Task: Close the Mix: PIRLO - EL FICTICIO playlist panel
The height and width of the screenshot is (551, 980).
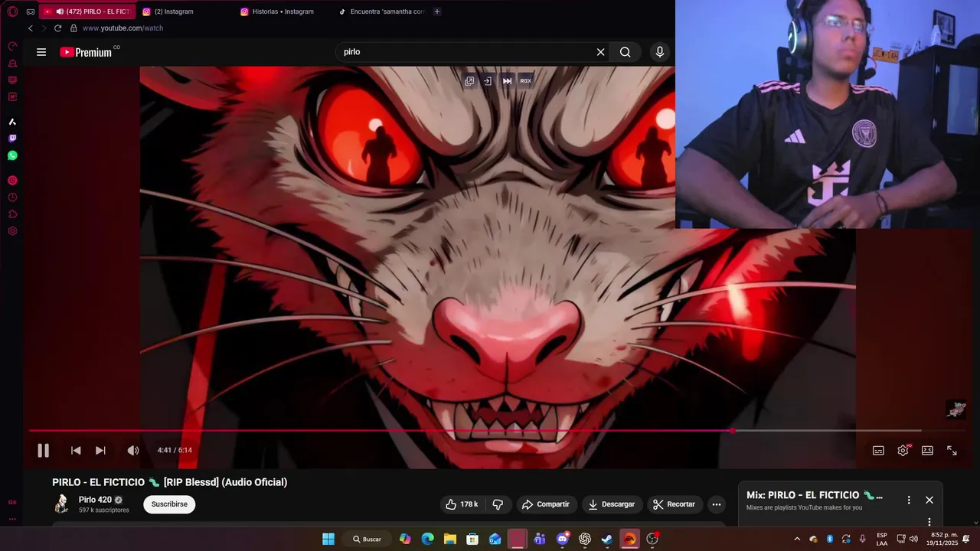Action: click(x=929, y=500)
